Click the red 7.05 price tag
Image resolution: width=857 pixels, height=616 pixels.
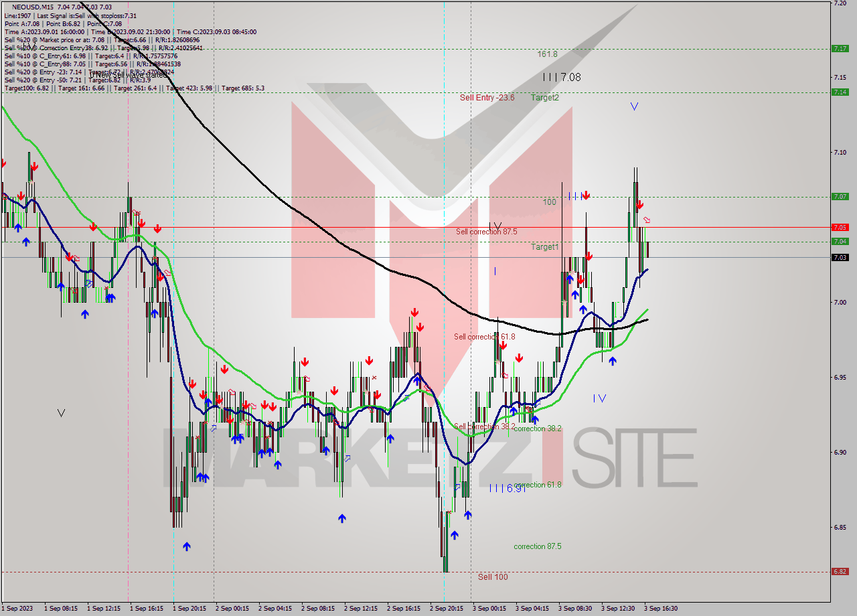[x=840, y=227]
